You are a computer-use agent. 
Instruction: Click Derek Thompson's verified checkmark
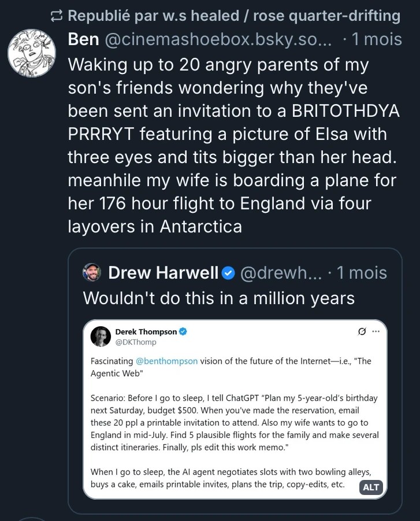tap(184, 332)
